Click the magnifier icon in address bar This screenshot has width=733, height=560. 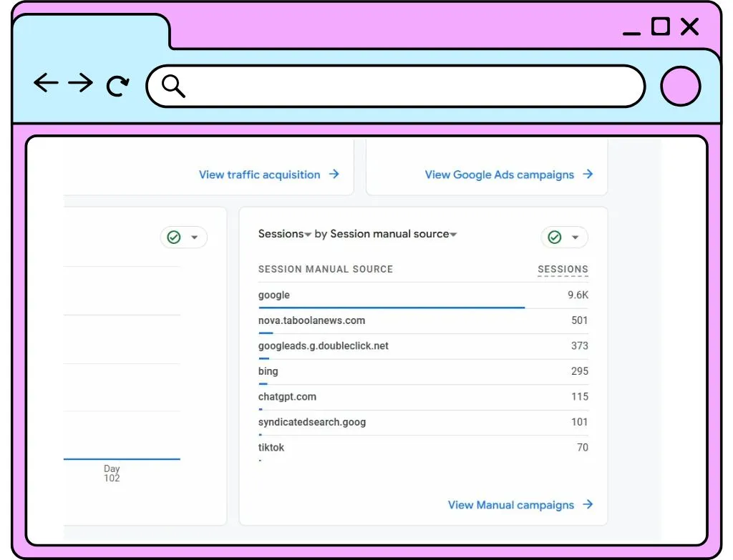(173, 86)
